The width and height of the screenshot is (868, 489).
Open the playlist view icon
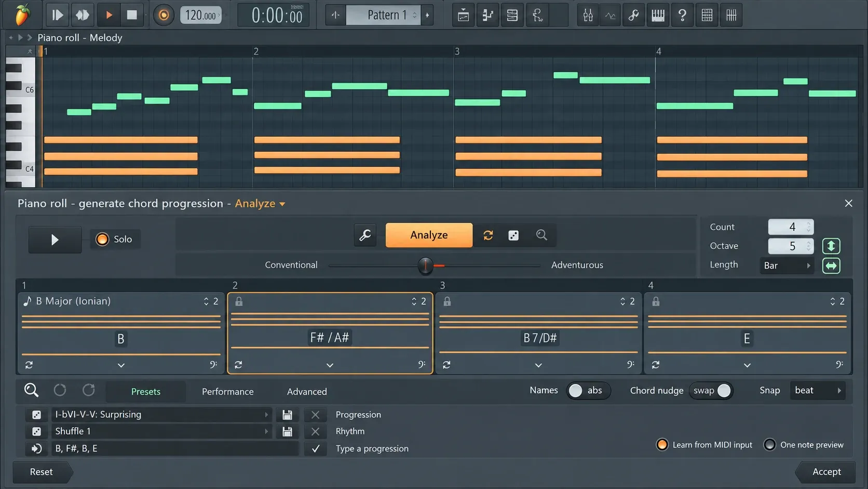pos(463,15)
